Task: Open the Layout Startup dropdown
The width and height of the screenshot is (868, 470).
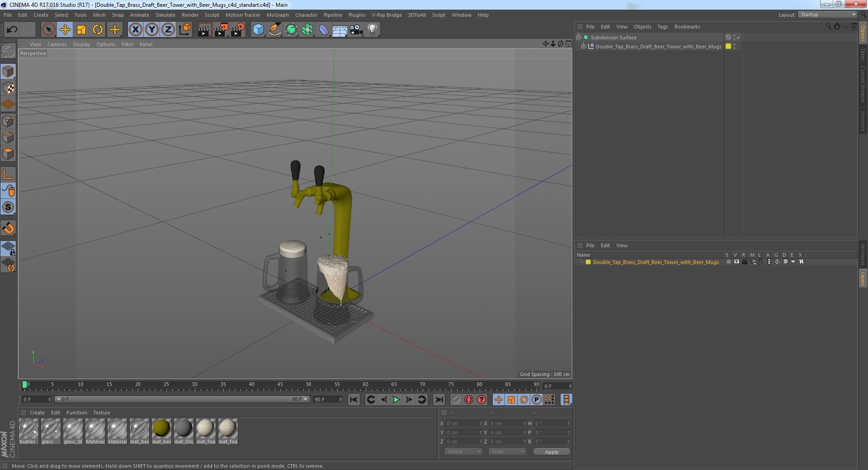Action: pyautogui.click(x=827, y=14)
